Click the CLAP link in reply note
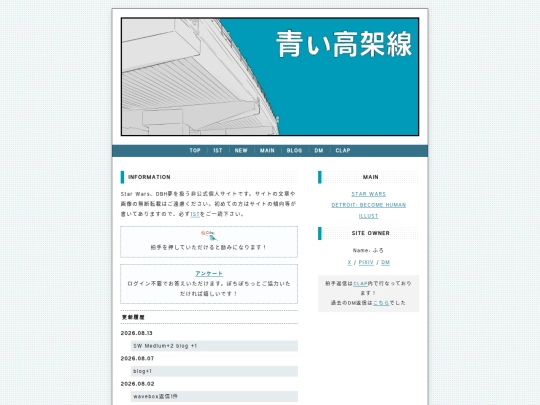Image resolution: width=540 pixels, height=405 pixels. click(x=360, y=283)
